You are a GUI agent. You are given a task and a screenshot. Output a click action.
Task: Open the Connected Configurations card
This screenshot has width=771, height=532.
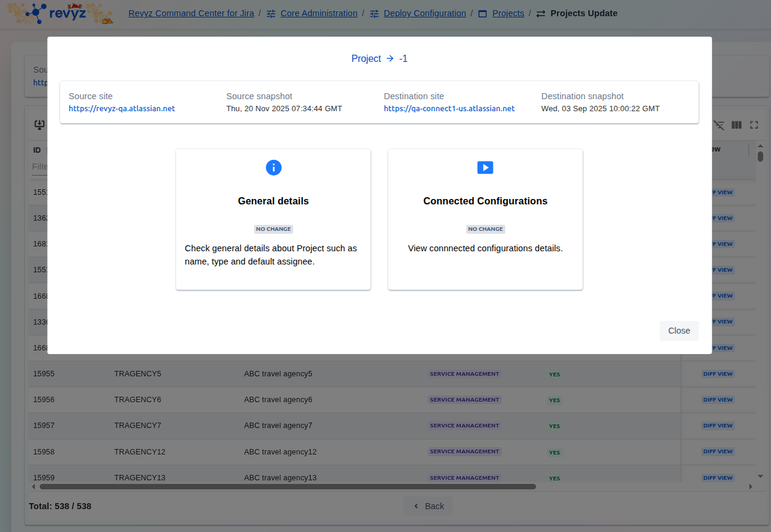[x=485, y=219]
